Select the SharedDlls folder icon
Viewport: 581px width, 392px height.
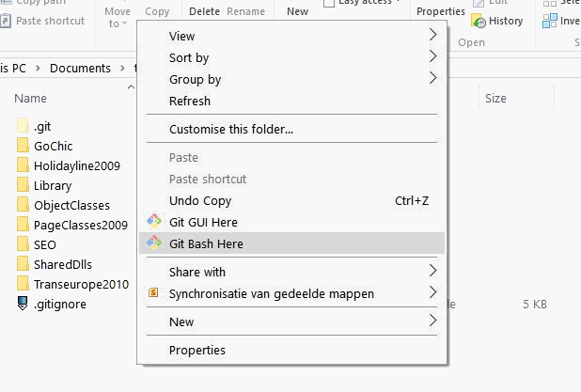24,264
